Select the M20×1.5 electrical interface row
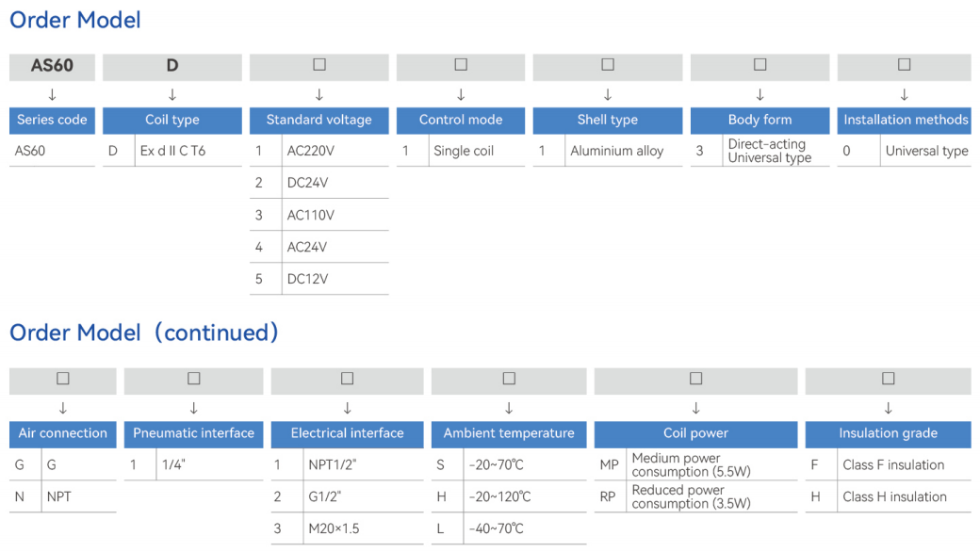Screen dimensions: 980x552 (347, 528)
